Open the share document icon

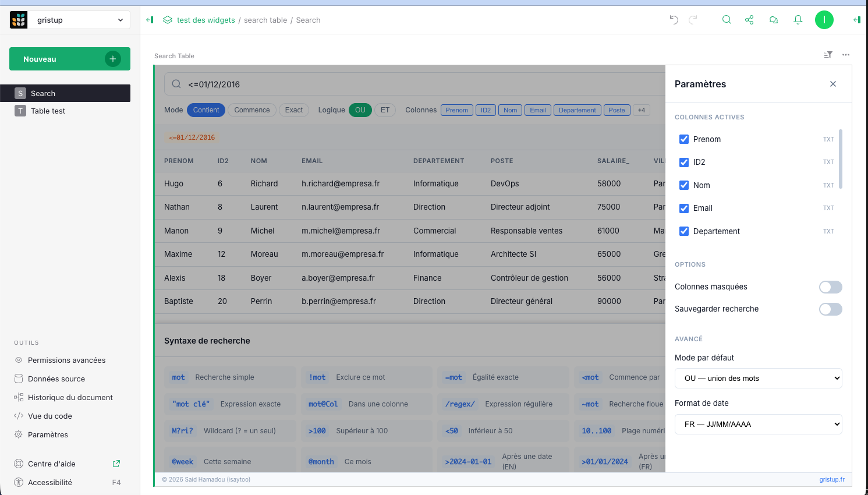coord(749,20)
